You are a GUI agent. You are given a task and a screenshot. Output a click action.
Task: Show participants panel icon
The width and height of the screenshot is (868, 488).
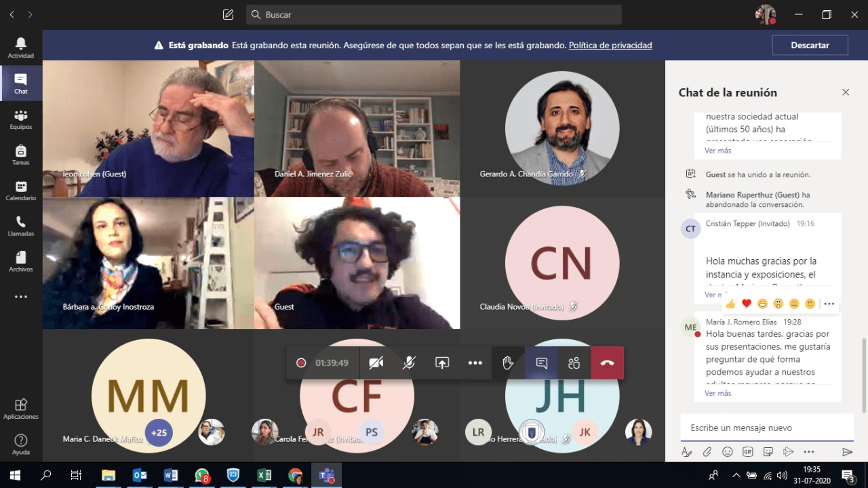click(x=574, y=363)
